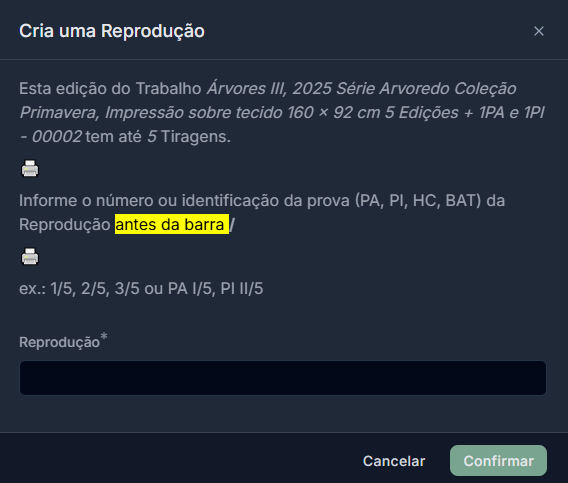Click the dialog title Cria uma Reprodução
This screenshot has height=483, width=568.
(112, 31)
